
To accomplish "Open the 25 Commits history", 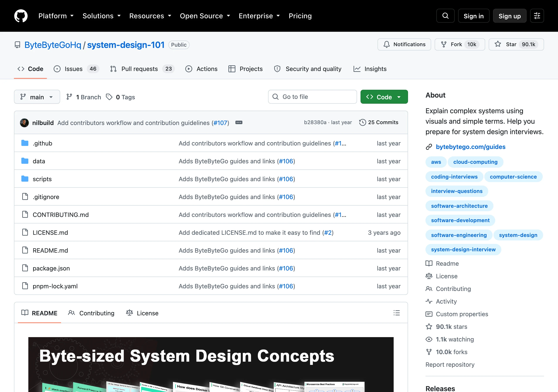I will pos(379,122).
